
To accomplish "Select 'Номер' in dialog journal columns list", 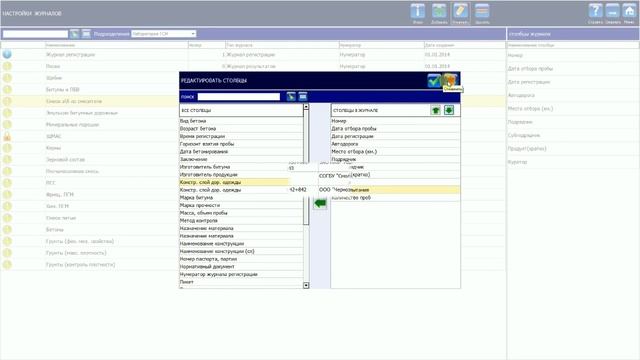I will point(395,121).
